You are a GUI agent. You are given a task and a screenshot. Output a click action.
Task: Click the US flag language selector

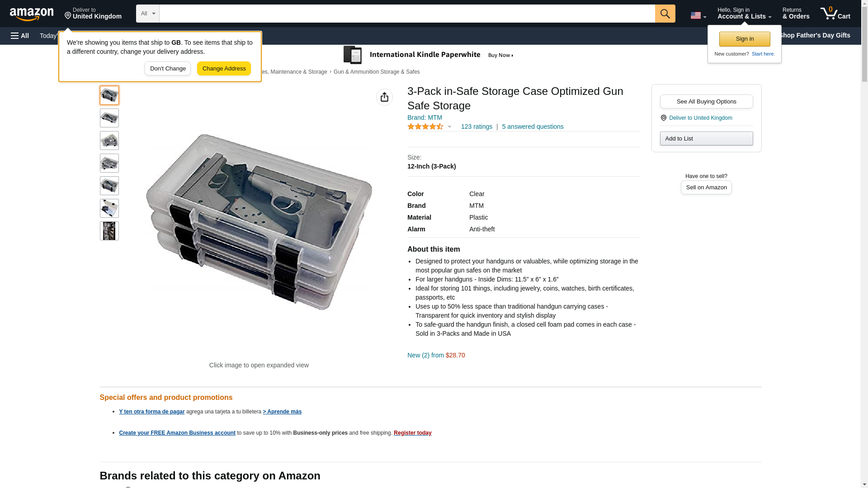pos(698,15)
